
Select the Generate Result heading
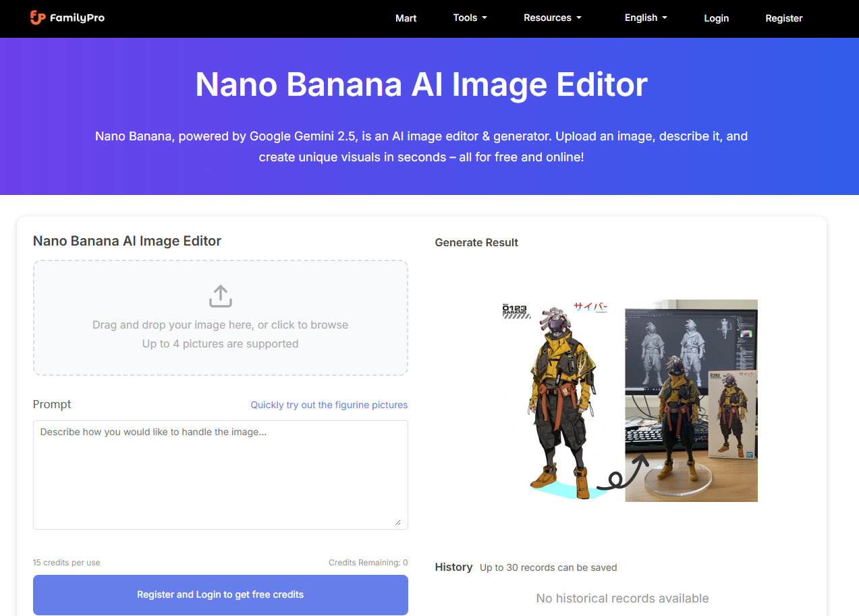coord(476,242)
